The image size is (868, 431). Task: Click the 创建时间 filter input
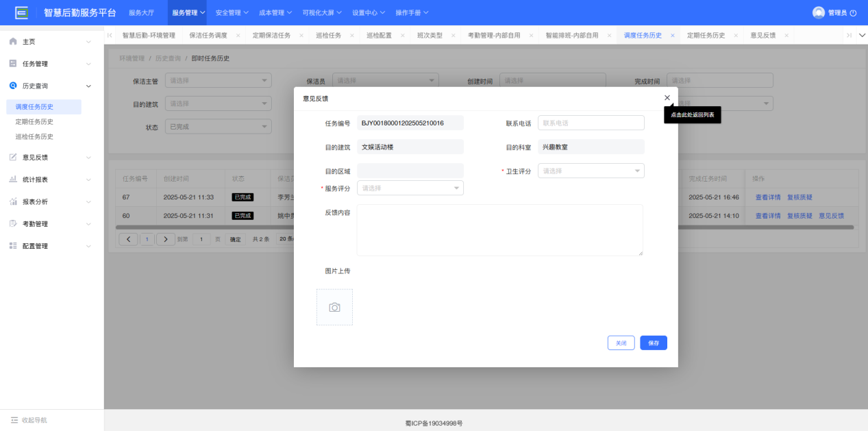pyautogui.click(x=553, y=80)
